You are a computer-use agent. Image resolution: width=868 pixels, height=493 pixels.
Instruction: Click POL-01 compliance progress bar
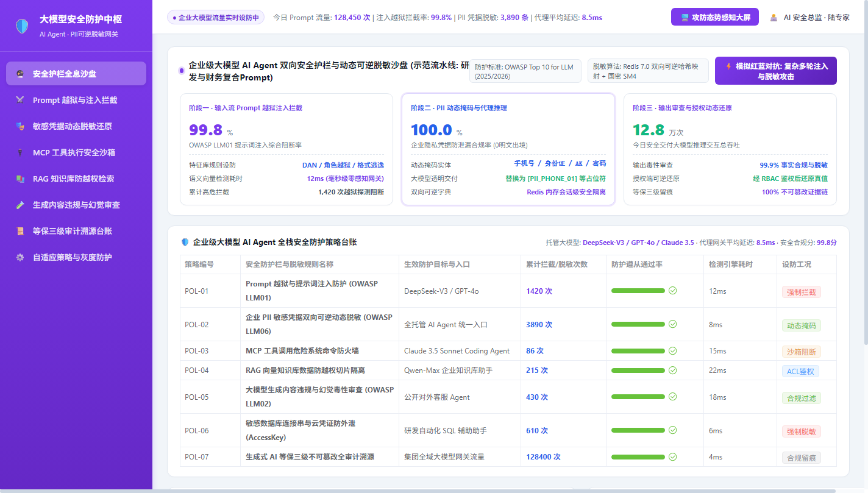pos(638,291)
